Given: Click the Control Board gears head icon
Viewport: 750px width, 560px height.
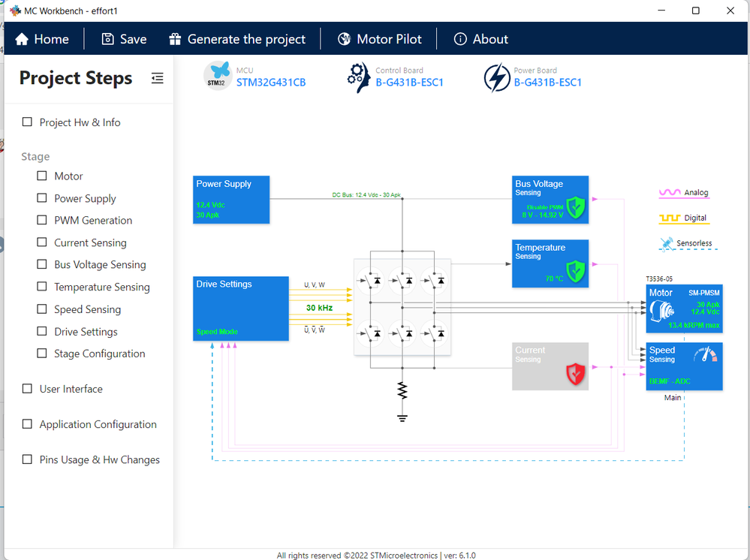Looking at the screenshot, I should click(359, 77).
